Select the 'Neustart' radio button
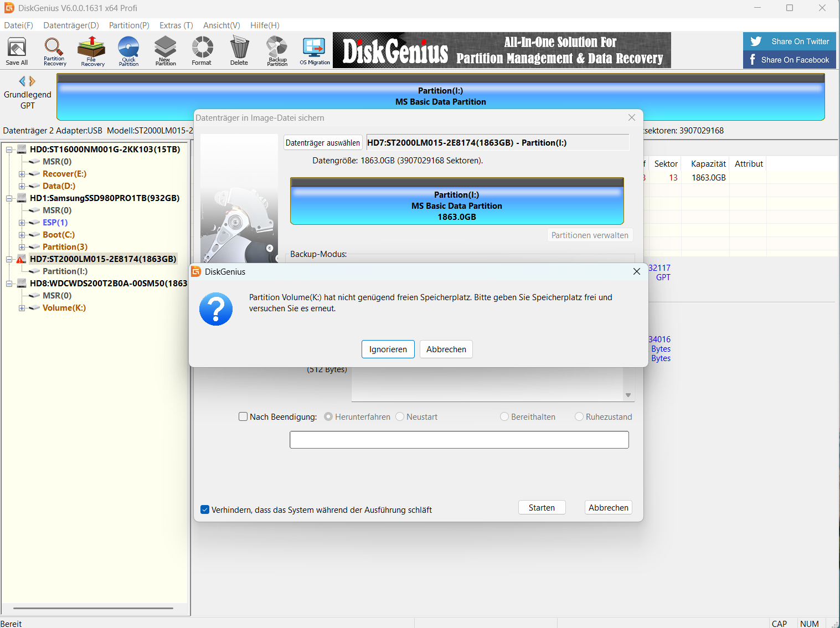Viewport: 840px width, 628px height. (400, 416)
